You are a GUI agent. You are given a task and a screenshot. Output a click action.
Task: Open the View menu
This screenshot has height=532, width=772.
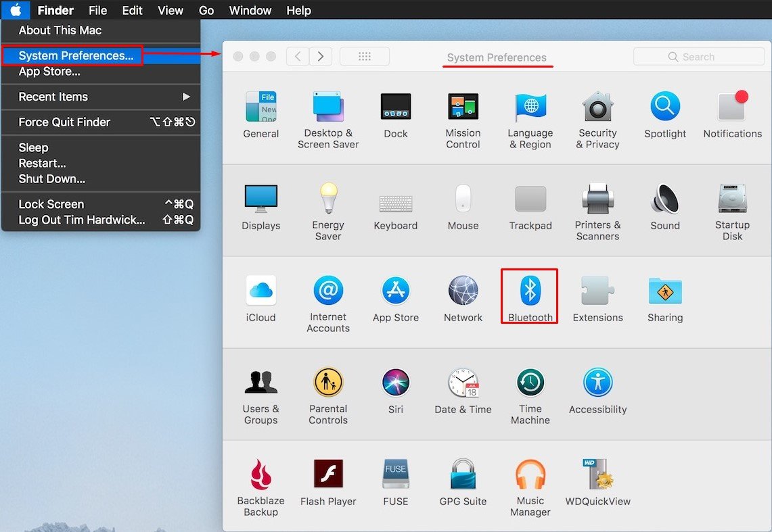click(171, 10)
